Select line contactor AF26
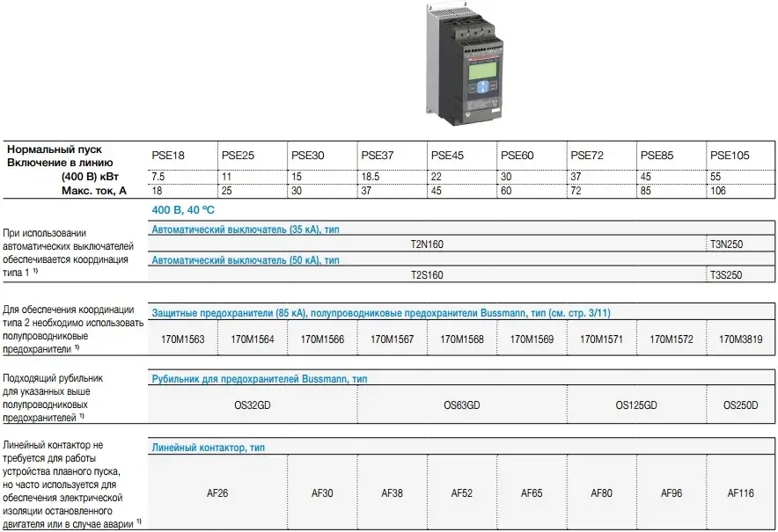 pos(217,492)
